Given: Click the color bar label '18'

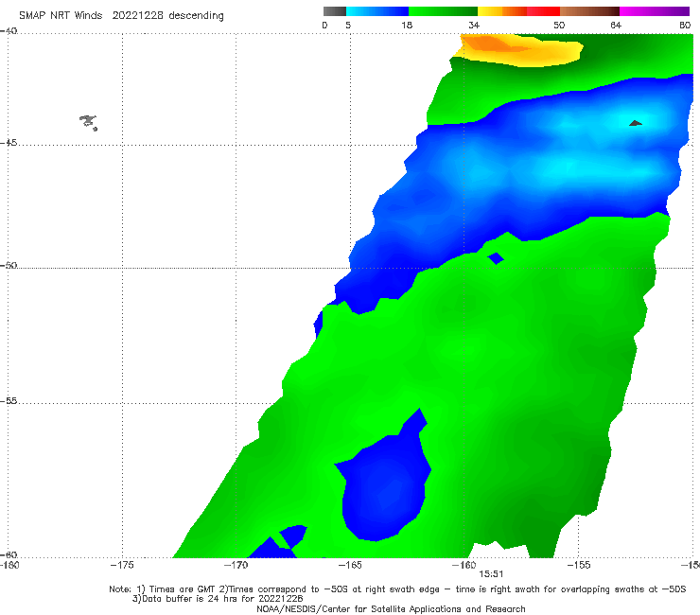Looking at the screenshot, I should pyautogui.click(x=407, y=26).
